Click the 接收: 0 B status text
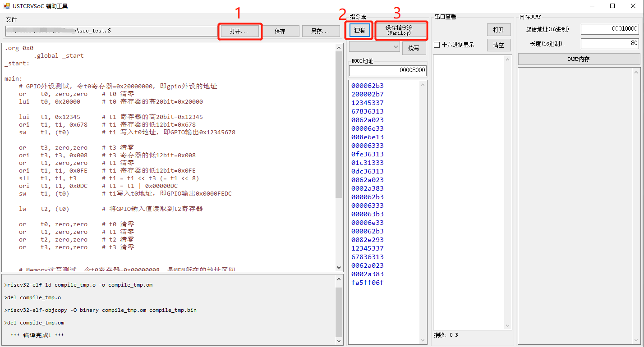 point(446,335)
